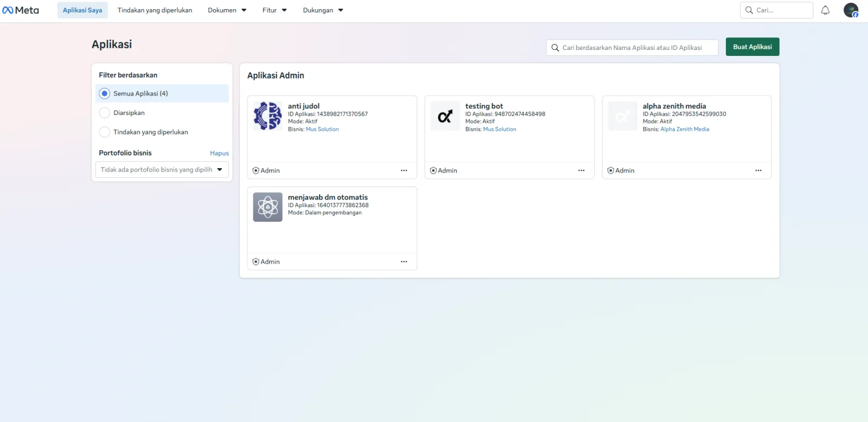Go to the Aplikasi Saya tab
Image resolution: width=868 pixels, height=422 pixels.
click(82, 10)
